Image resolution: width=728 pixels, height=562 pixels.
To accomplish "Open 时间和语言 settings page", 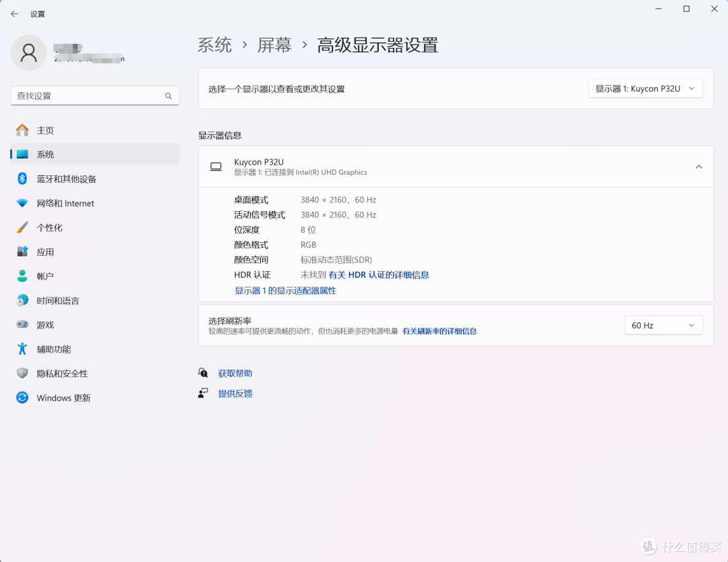I will 95,300.
